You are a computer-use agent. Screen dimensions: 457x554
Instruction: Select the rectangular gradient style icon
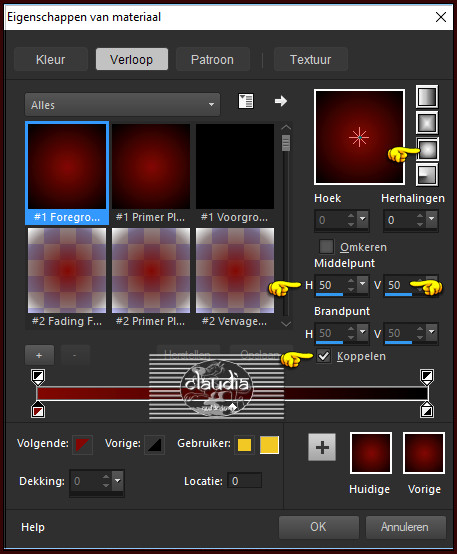point(427,123)
